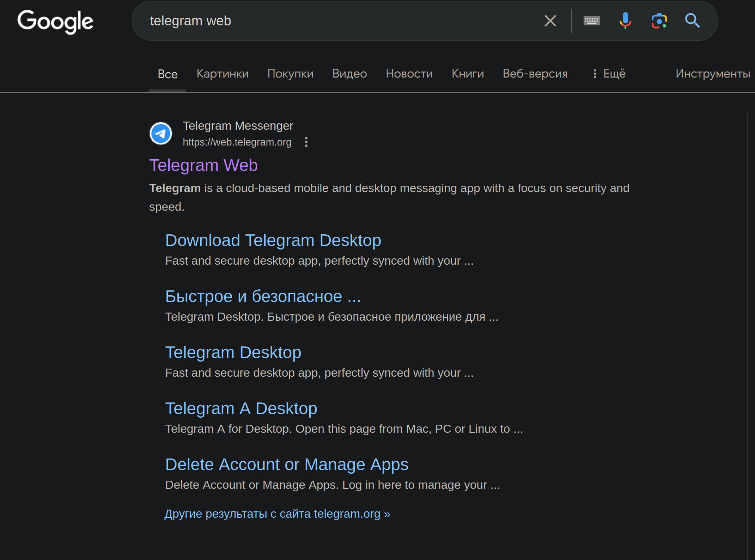Expand the Ещё more menu
This screenshot has height=560, width=755.
tap(609, 74)
